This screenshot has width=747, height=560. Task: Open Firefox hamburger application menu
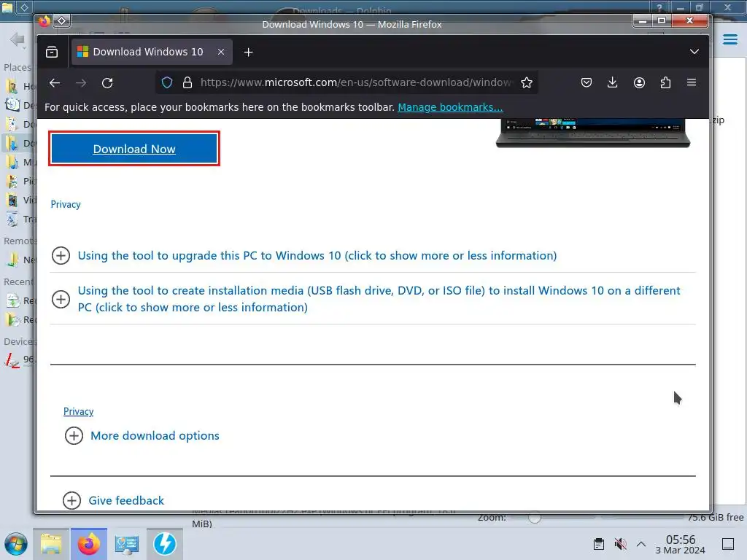point(692,82)
